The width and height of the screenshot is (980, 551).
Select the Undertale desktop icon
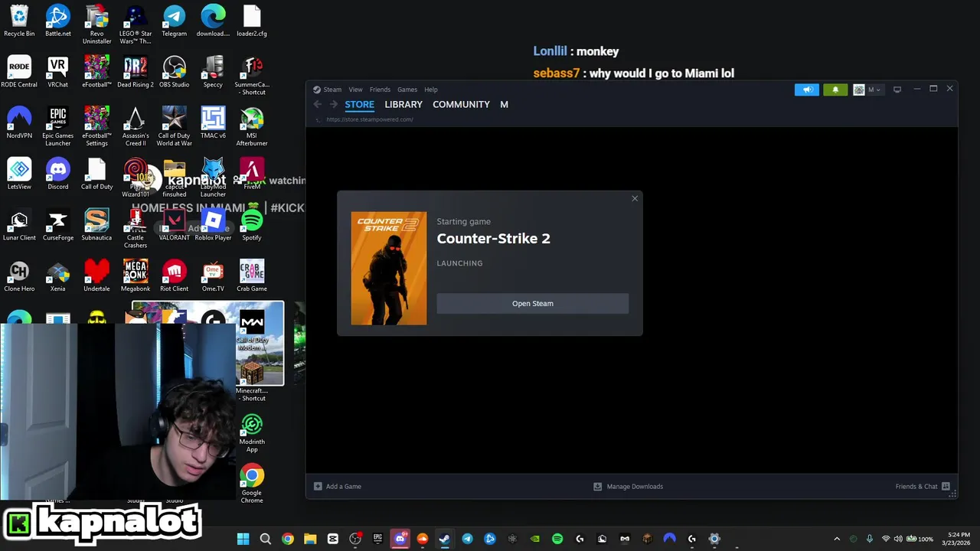(x=96, y=276)
